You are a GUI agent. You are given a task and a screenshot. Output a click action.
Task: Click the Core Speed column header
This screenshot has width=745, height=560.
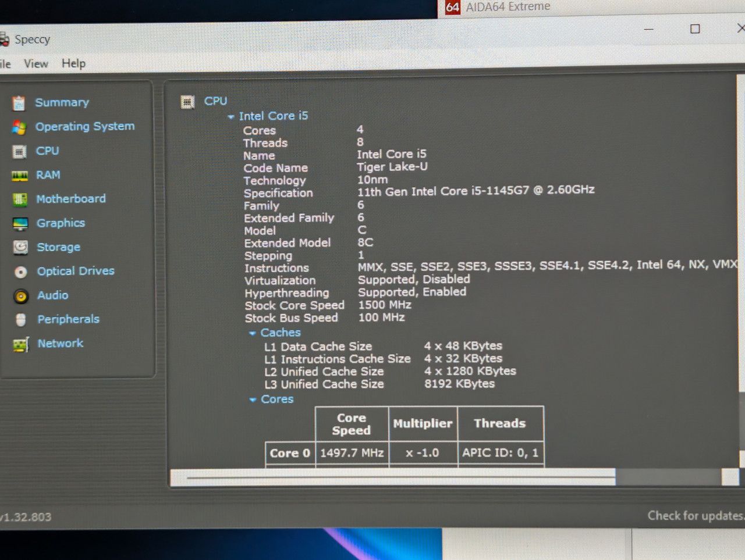pyautogui.click(x=352, y=424)
